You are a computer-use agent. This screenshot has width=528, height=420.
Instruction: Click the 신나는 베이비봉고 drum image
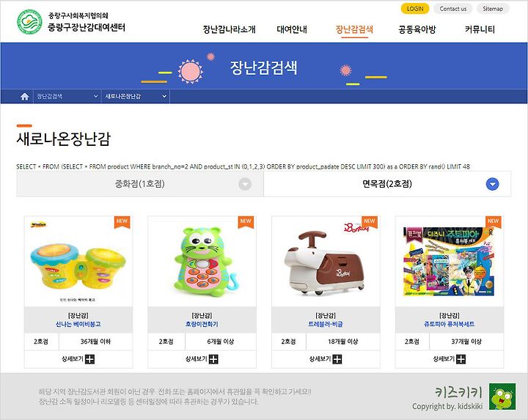coord(78,262)
